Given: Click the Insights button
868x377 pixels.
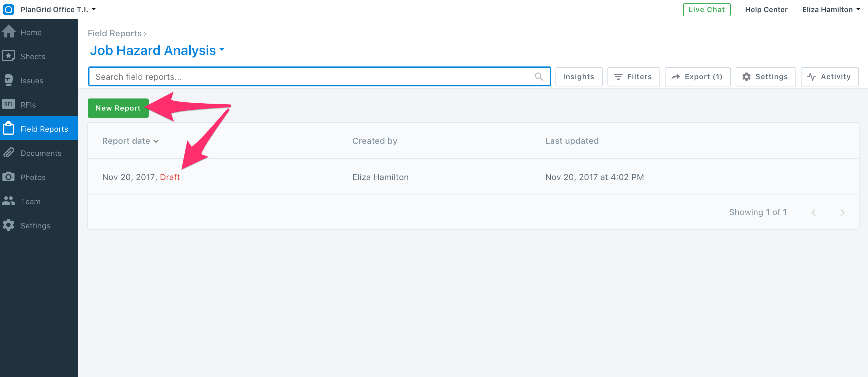Looking at the screenshot, I should tap(578, 77).
